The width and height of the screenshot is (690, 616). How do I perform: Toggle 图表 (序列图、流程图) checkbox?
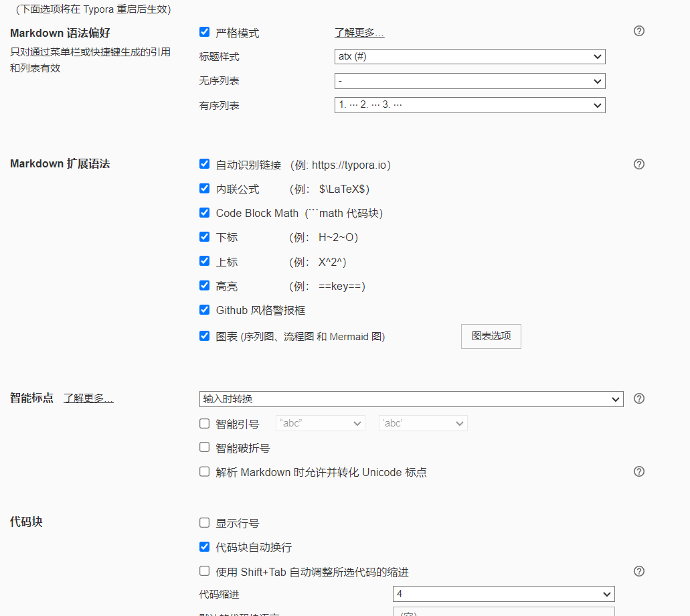204,336
